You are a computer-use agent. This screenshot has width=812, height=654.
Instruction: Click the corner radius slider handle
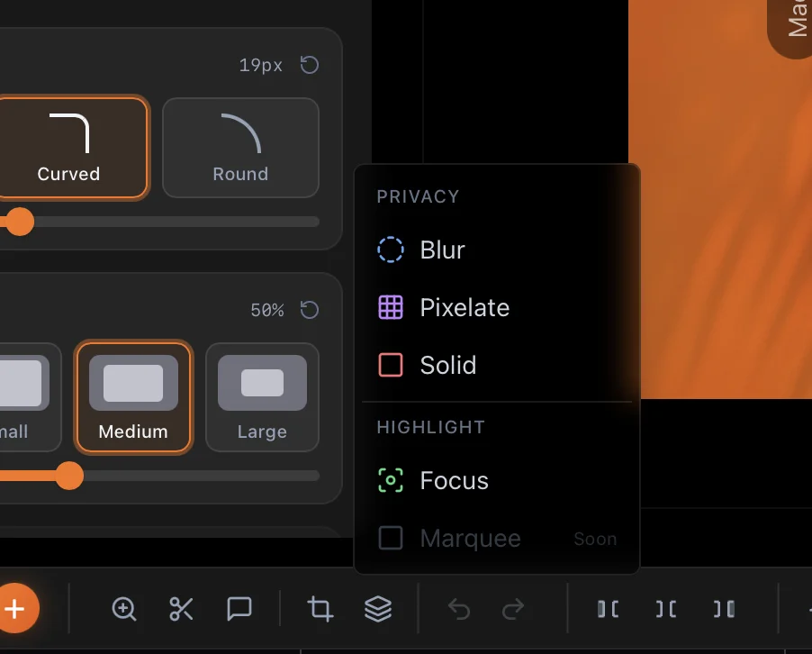coord(20,222)
